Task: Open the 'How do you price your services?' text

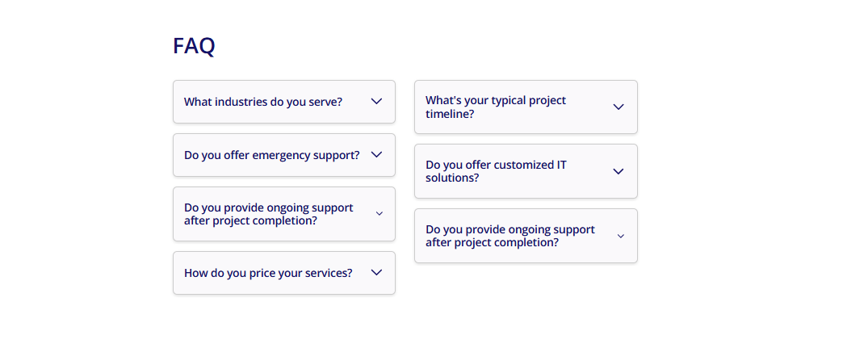Action: [268, 273]
